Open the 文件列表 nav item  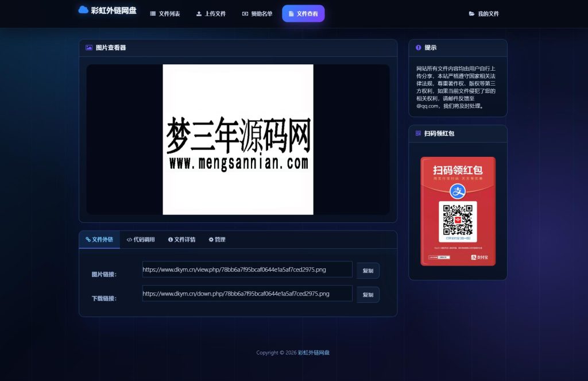[165, 14]
